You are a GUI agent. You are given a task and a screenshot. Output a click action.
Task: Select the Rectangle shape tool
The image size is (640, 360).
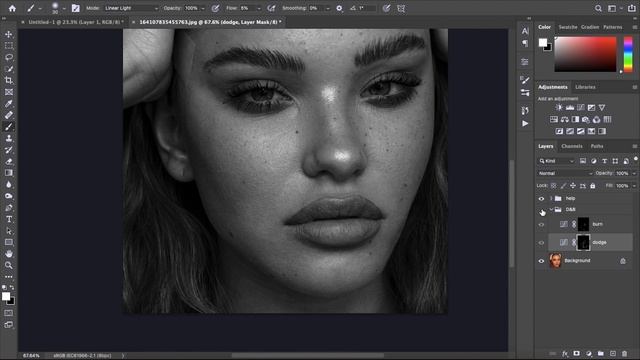point(9,242)
